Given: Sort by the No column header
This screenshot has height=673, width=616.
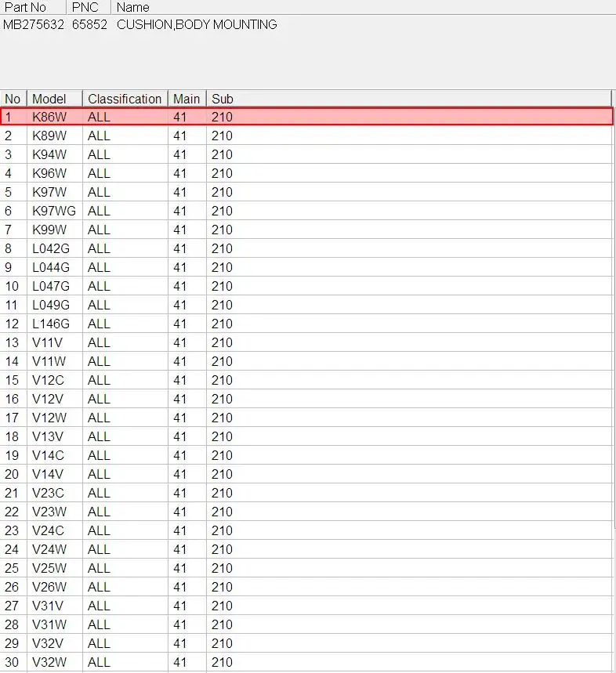Looking at the screenshot, I should (13, 99).
